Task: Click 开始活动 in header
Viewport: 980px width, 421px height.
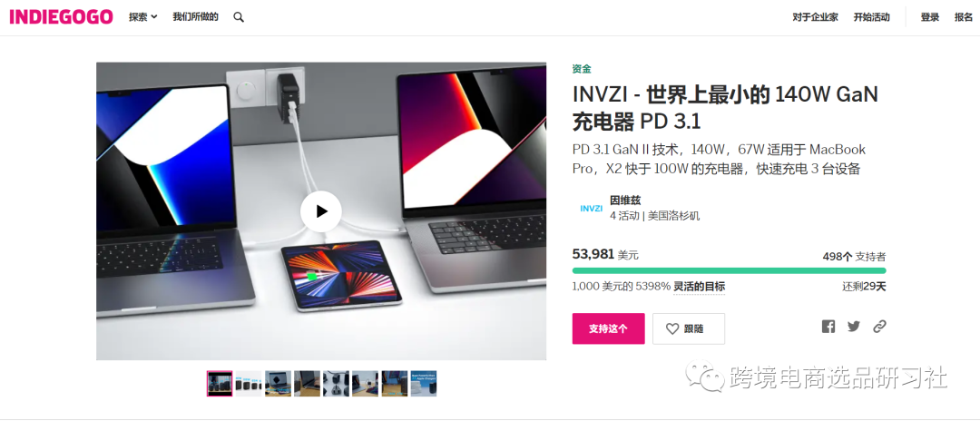Action: 871,17
